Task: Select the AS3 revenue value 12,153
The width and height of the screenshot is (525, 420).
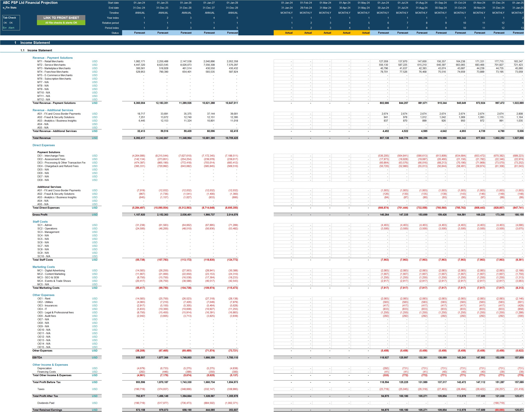Action: (x=164, y=121)
